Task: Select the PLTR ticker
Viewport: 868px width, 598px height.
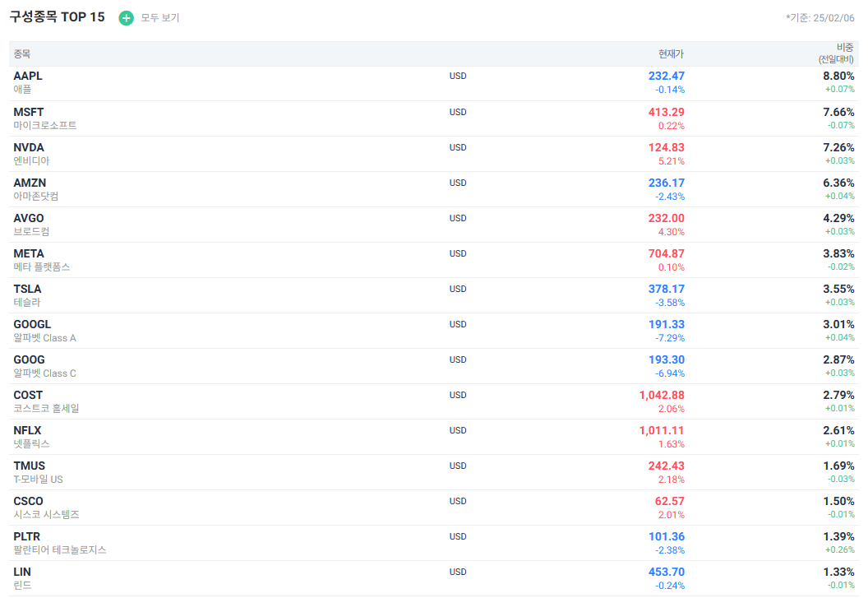Action: click(26, 537)
